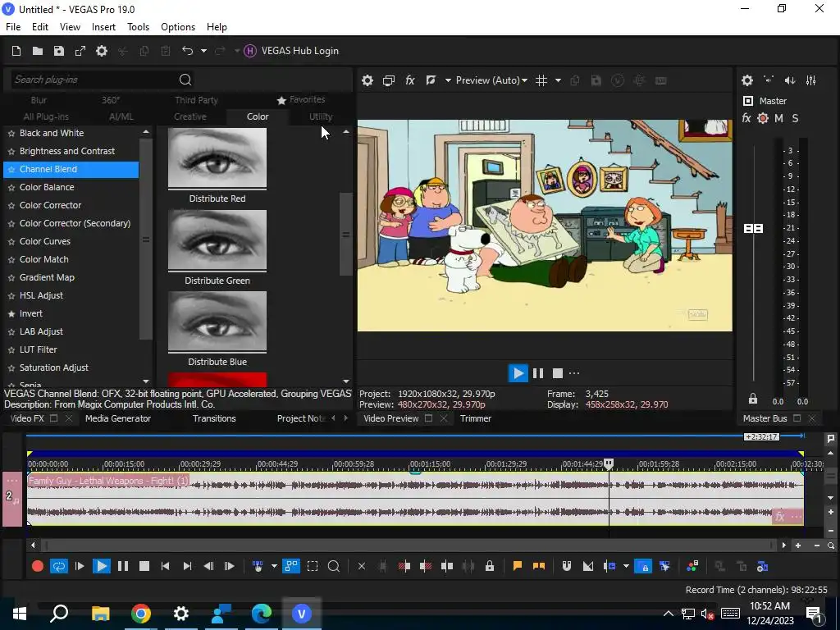Toggle Master fader channel lock
Image resolution: width=840 pixels, height=630 pixels.
(x=753, y=399)
